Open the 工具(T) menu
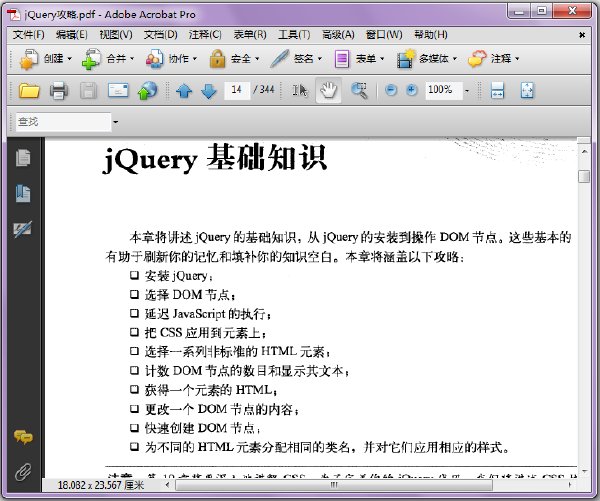Screen dimensions: 600x501 coord(294,35)
